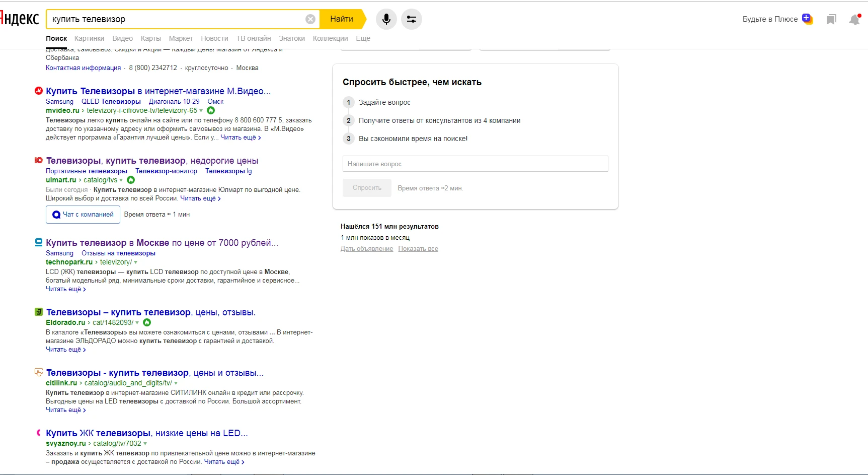Clear the search query with X icon
The width and height of the screenshot is (868, 475).
[310, 19]
